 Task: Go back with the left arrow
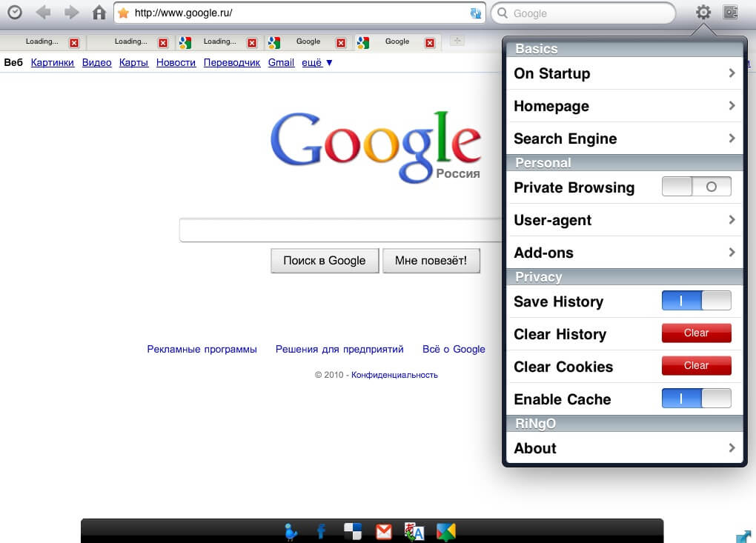click(44, 13)
